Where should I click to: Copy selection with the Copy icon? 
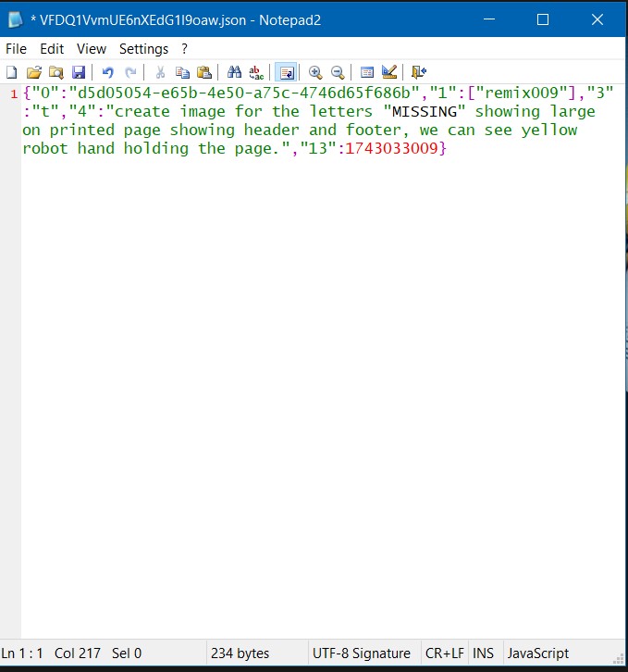tap(182, 72)
